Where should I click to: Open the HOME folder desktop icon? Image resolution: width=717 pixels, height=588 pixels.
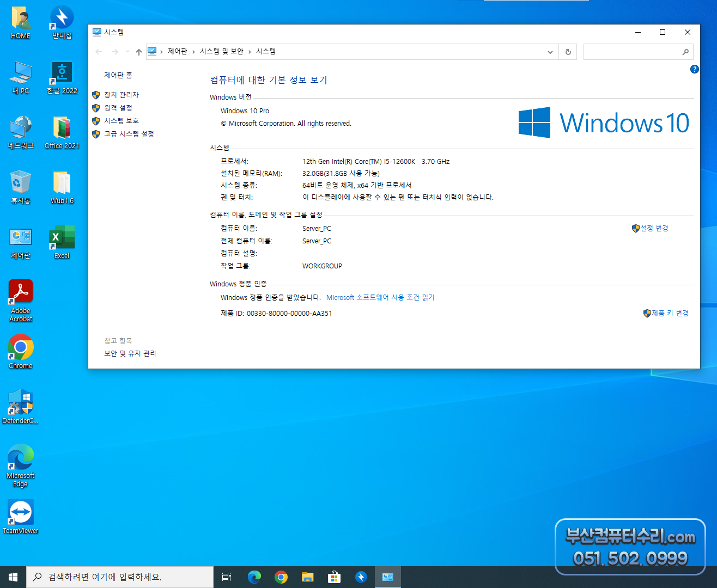coord(21,22)
